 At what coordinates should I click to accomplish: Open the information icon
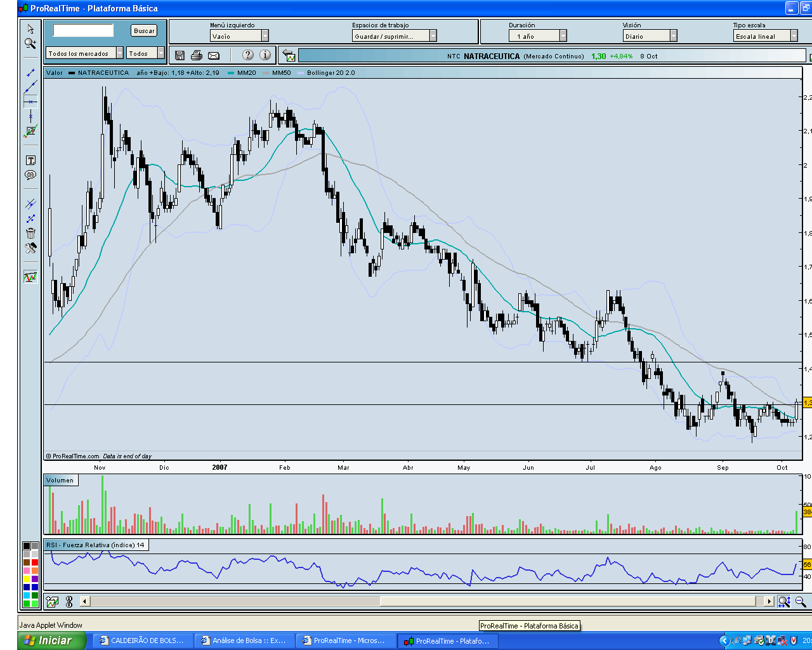tap(265, 55)
